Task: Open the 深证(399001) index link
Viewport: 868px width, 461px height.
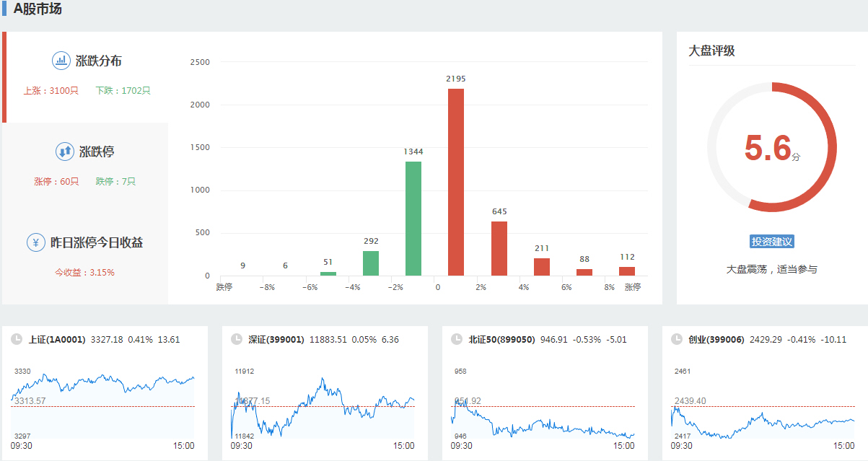Action: pos(276,339)
